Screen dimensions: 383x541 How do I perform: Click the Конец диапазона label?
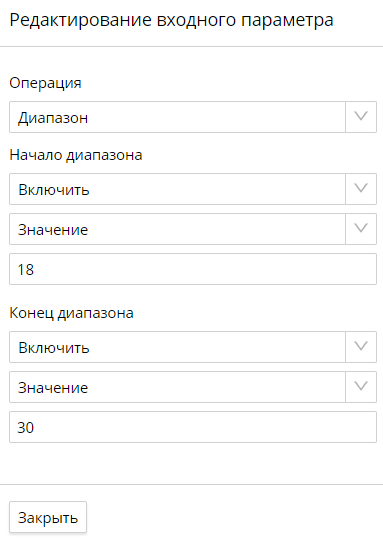[71, 313]
